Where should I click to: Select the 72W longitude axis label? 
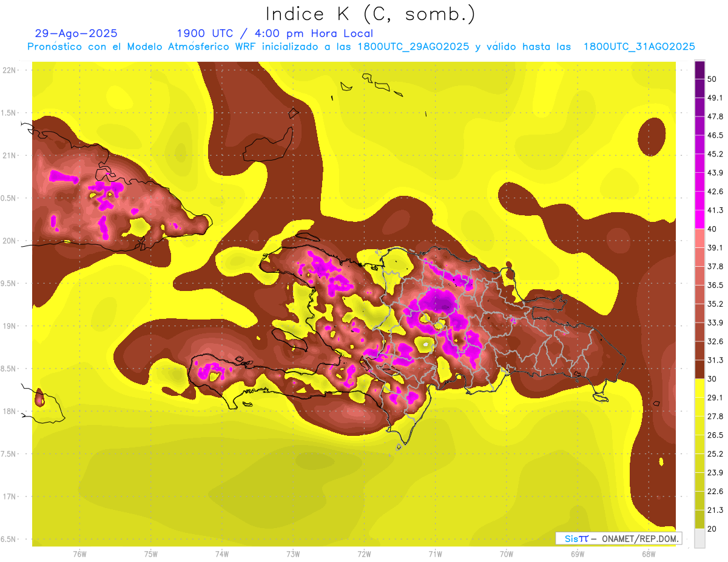coord(364,554)
